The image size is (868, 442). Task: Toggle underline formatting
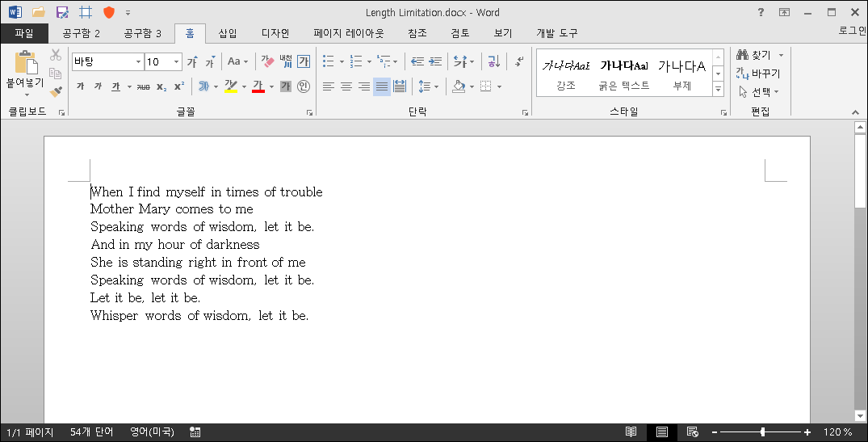(x=115, y=86)
